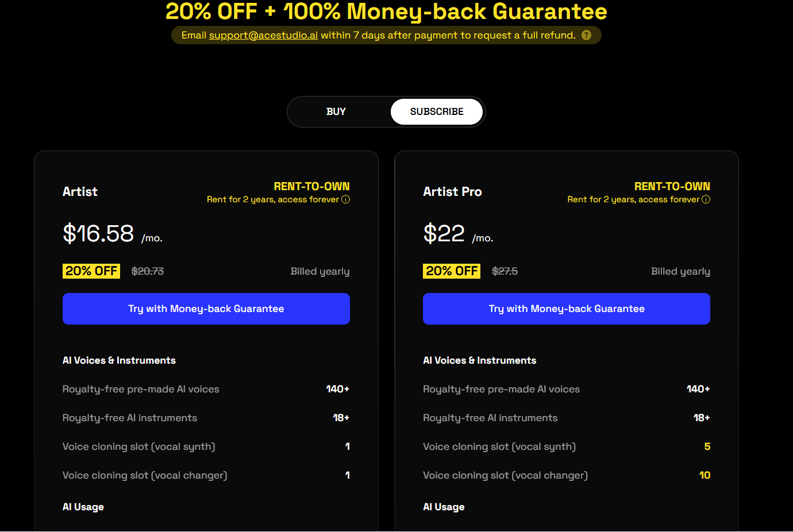Switch pricing to the BUY option

(x=336, y=111)
